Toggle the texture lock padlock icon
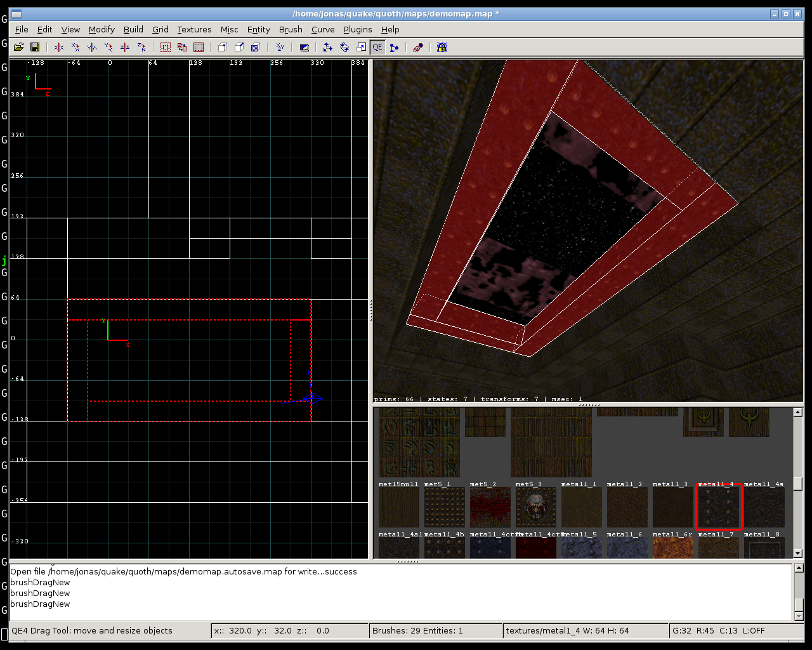The width and height of the screenshot is (812, 650). click(x=442, y=47)
